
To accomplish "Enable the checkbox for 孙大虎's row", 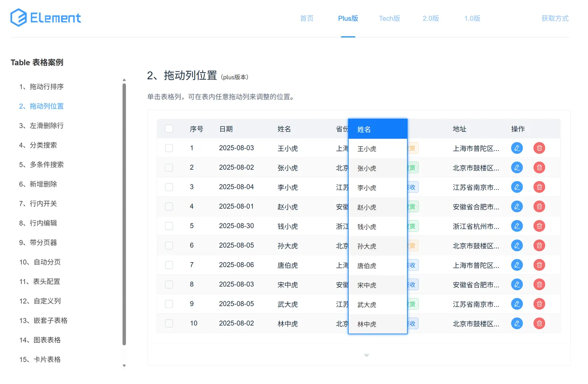I will coord(169,245).
